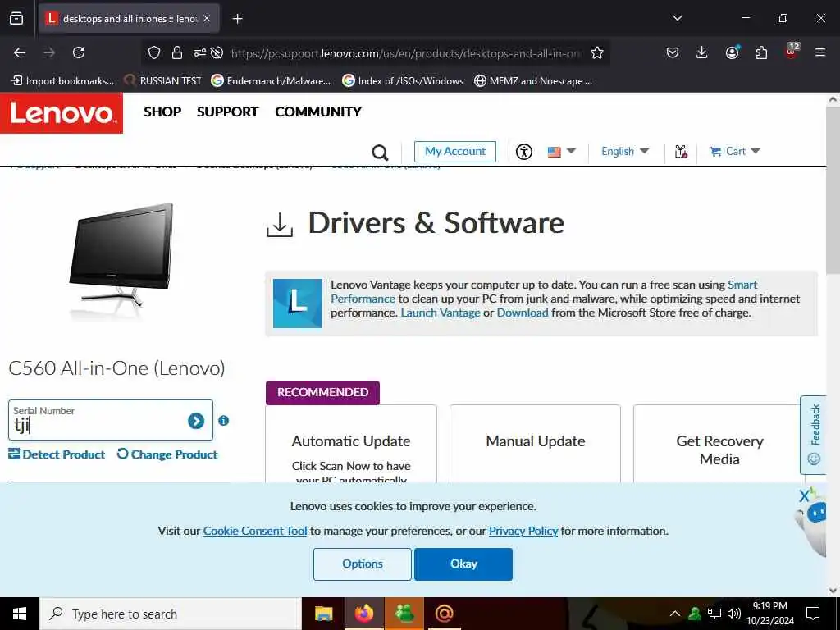This screenshot has height=630, width=840.
Task: Select the Automatic Update card
Action: 351,444
